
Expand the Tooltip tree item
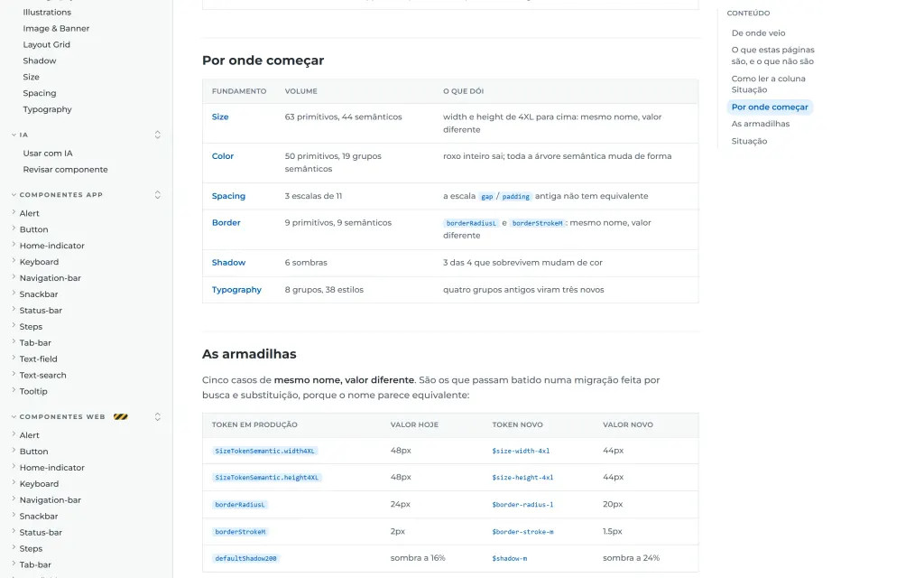point(14,390)
